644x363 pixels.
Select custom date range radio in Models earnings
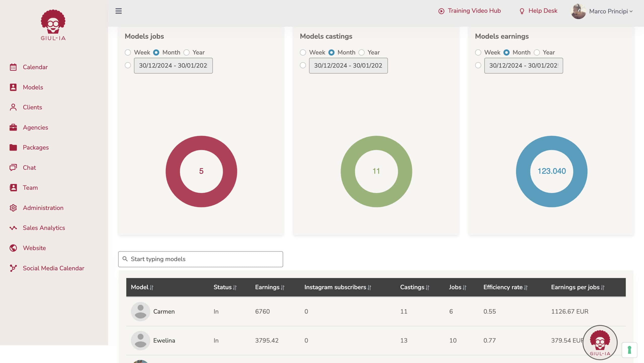(x=478, y=65)
